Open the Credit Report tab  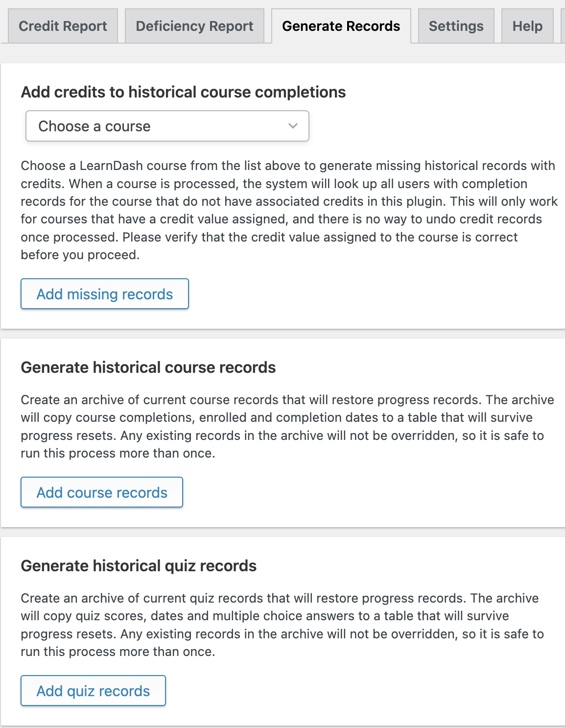63,26
